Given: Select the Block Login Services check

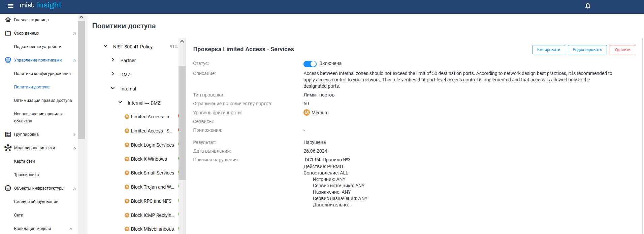Looking at the screenshot, I should click(152, 145).
